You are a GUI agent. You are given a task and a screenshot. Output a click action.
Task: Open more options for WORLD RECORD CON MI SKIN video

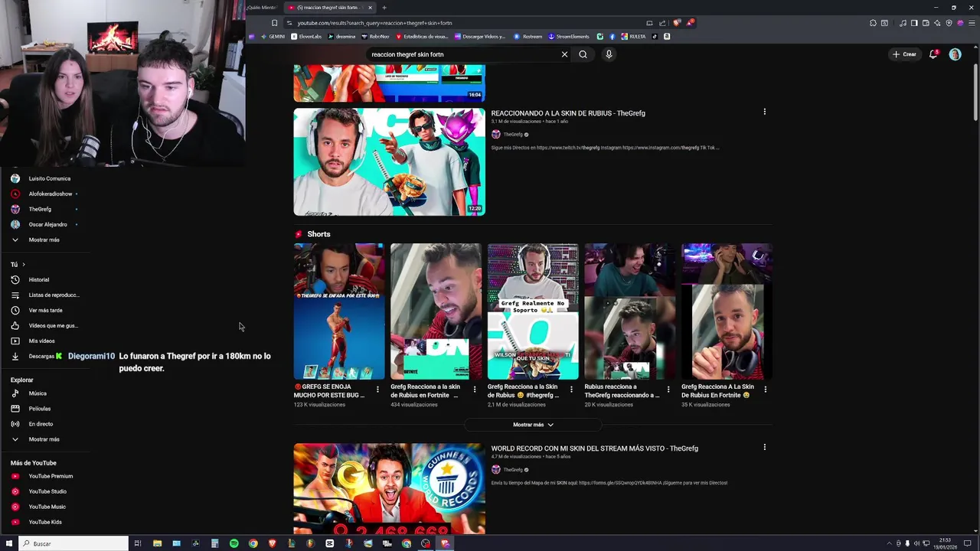pyautogui.click(x=764, y=447)
